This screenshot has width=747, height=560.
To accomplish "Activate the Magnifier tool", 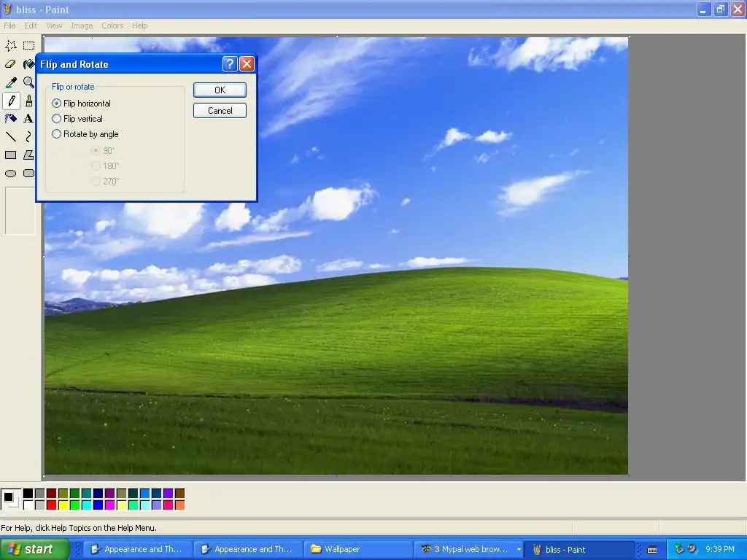I will point(28,82).
